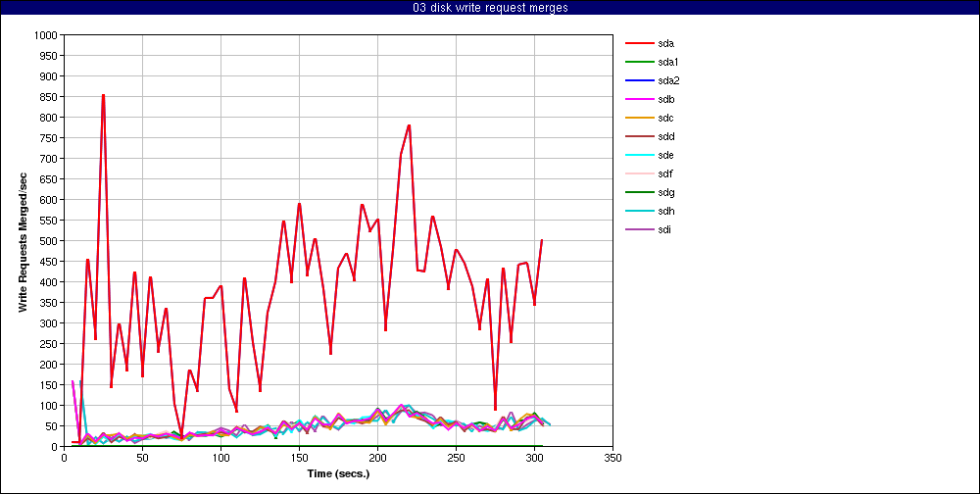Image resolution: width=980 pixels, height=494 pixels.
Task: Click the chart title '03 disk write request merges'
Action: (x=490, y=8)
